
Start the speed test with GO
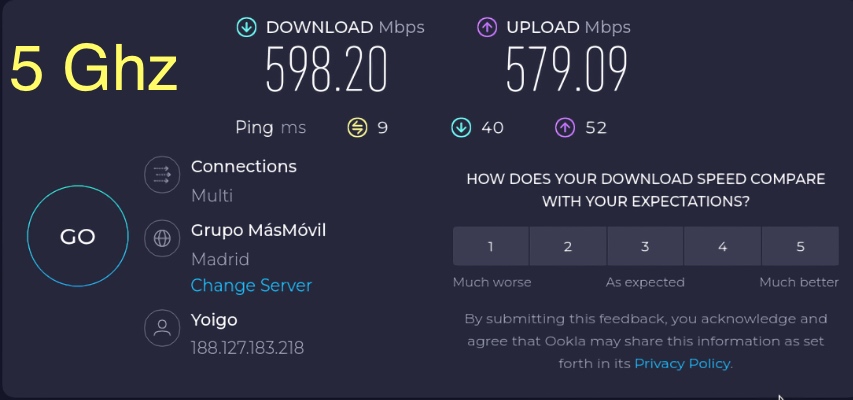pyautogui.click(x=78, y=236)
